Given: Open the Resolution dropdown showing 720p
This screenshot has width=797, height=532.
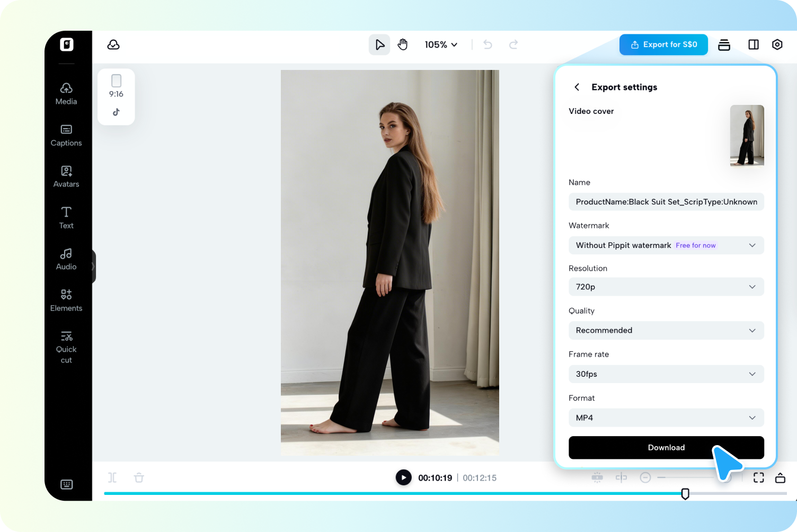Looking at the screenshot, I should [x=666, y=287].
